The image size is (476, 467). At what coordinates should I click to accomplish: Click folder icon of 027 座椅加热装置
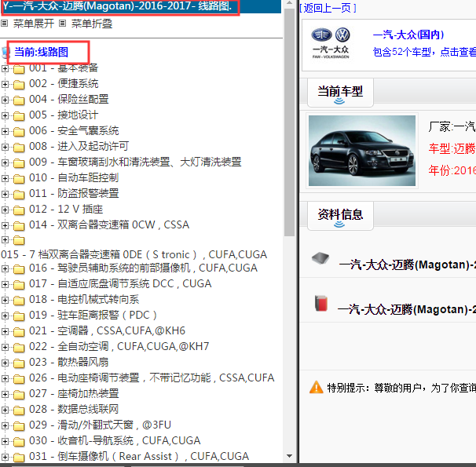tap(19, 395)
